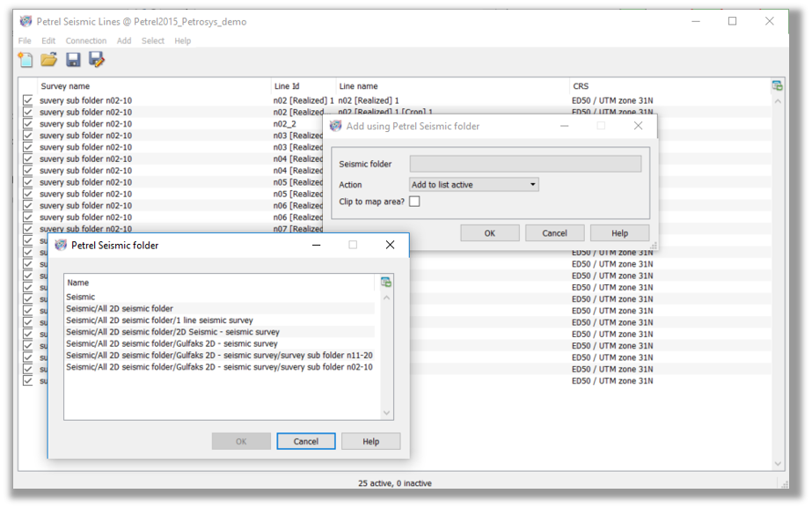Toggle checkbox for the n02_2 line row
The width and height of the screenshot is (812, 508).
coord(28,124)
